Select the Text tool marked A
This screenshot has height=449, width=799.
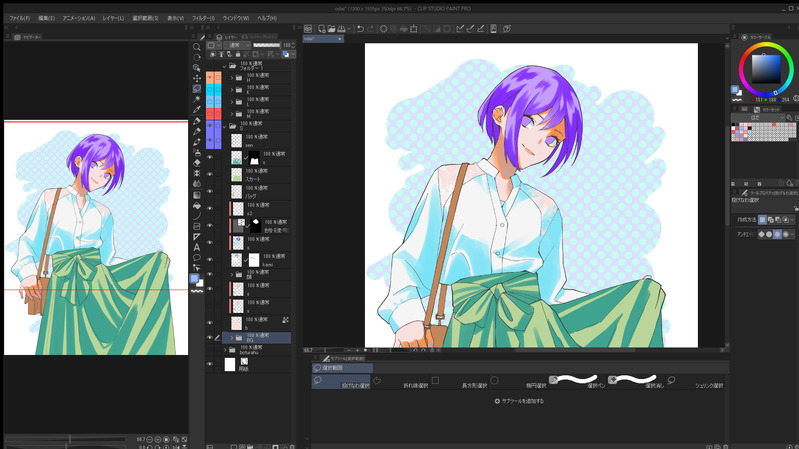tap(197, 247)
